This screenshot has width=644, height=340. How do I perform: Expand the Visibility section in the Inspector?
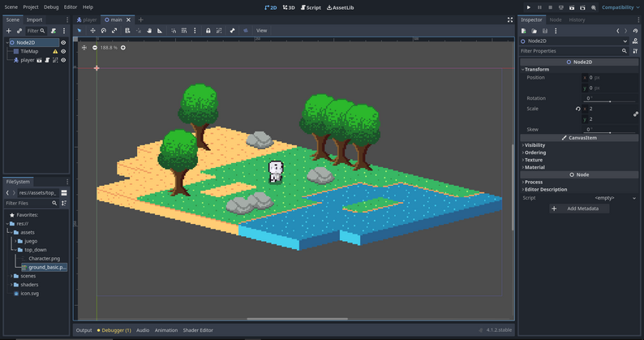coord(535,145)
